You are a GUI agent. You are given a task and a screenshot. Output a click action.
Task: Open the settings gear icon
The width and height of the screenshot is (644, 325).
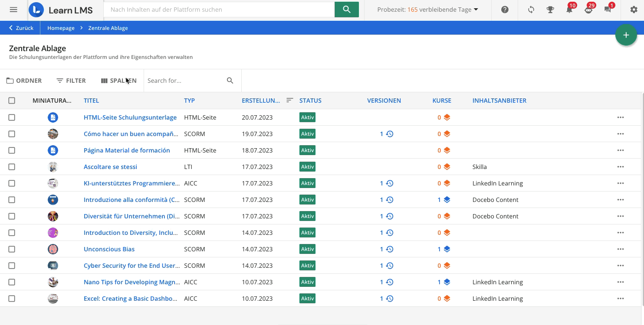point(634,10)
